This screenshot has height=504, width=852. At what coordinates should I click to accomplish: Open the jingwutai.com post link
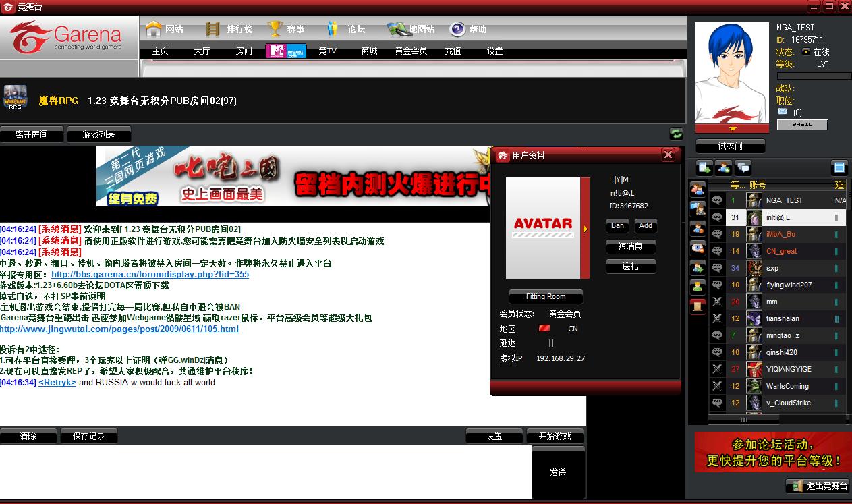coord(119,329)
